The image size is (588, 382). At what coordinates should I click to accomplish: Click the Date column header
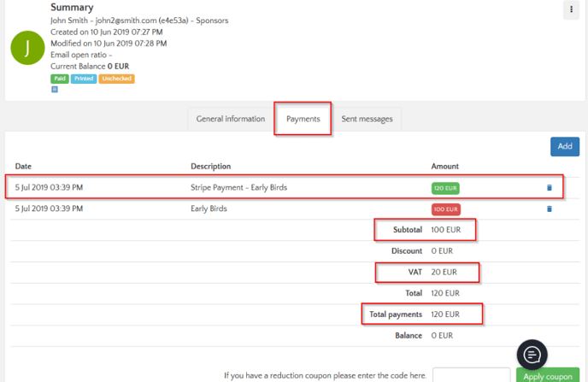point(23,166)
